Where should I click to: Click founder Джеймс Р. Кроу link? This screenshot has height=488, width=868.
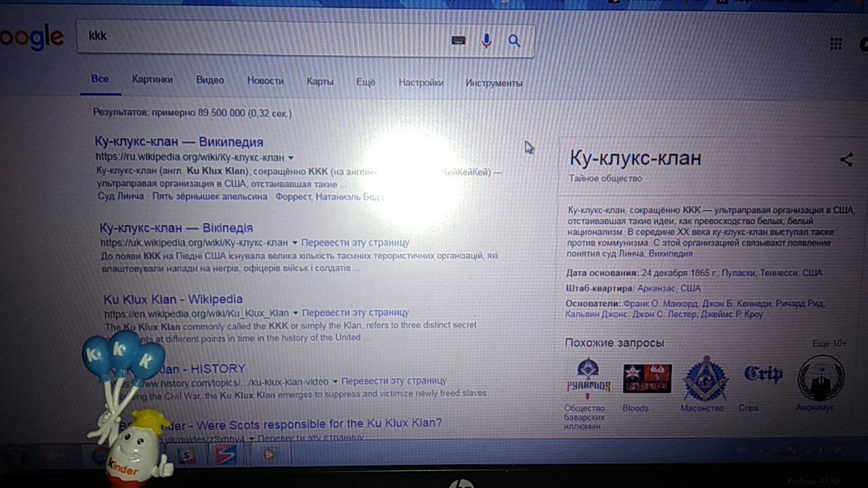pyautogui.click(x=732, y=314)
